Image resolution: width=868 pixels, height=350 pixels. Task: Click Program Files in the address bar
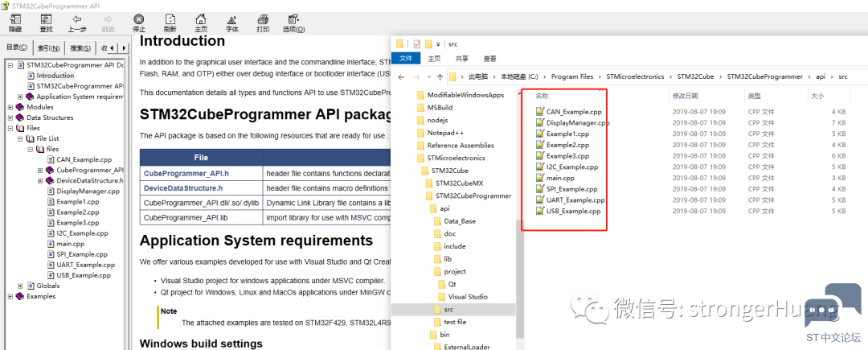coord(572,77)
